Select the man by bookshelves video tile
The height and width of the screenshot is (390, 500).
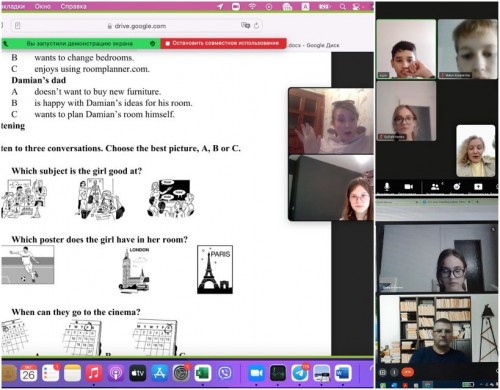point(438,329)
